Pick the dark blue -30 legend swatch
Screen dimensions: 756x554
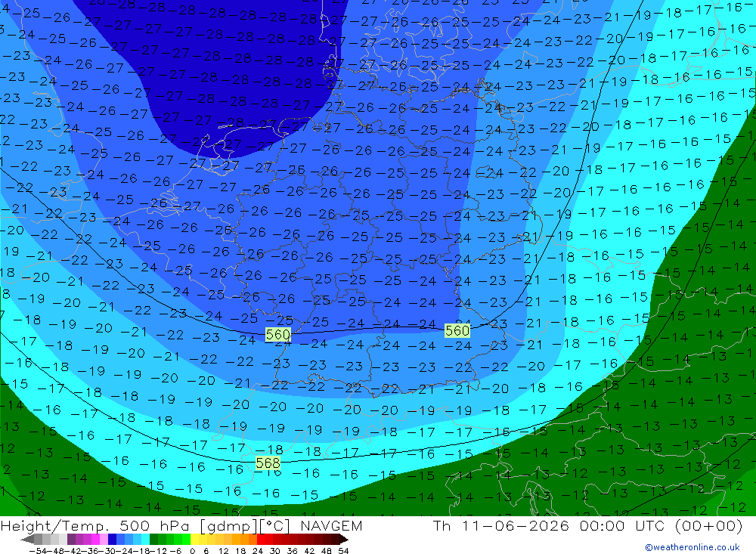[x=113, y=539]
